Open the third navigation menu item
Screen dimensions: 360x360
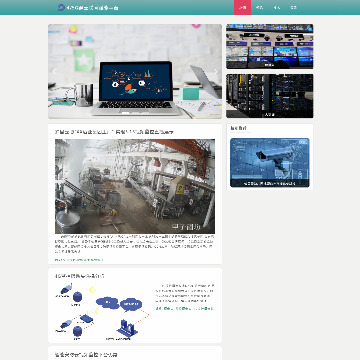(x=276, y=7)
